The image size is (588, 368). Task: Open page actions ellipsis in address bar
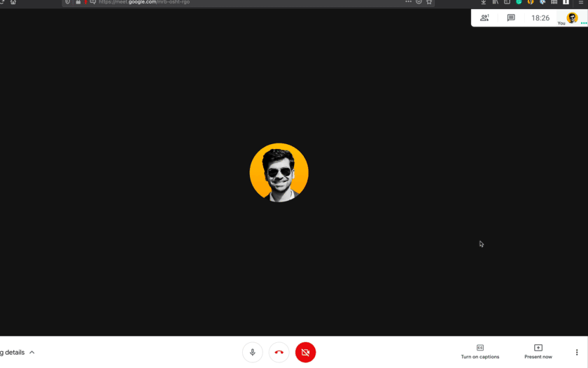(x=408, y=2)
